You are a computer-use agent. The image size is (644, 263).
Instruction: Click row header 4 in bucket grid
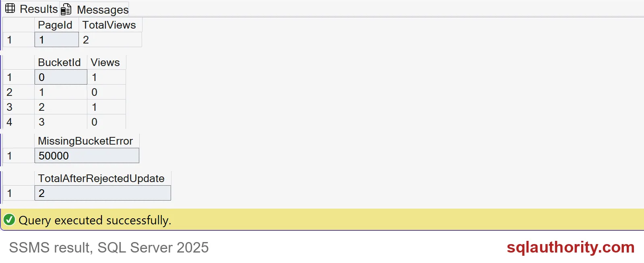[x=19, y=122]
